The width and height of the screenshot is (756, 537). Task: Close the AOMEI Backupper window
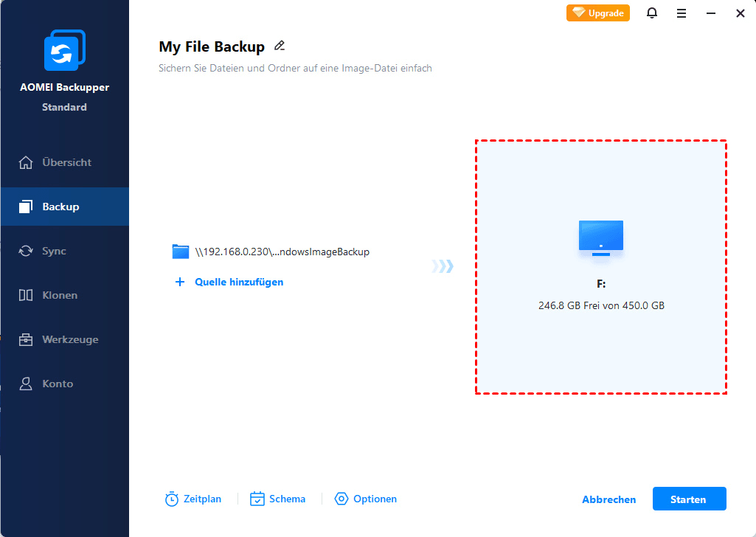[x=741, y=13]
